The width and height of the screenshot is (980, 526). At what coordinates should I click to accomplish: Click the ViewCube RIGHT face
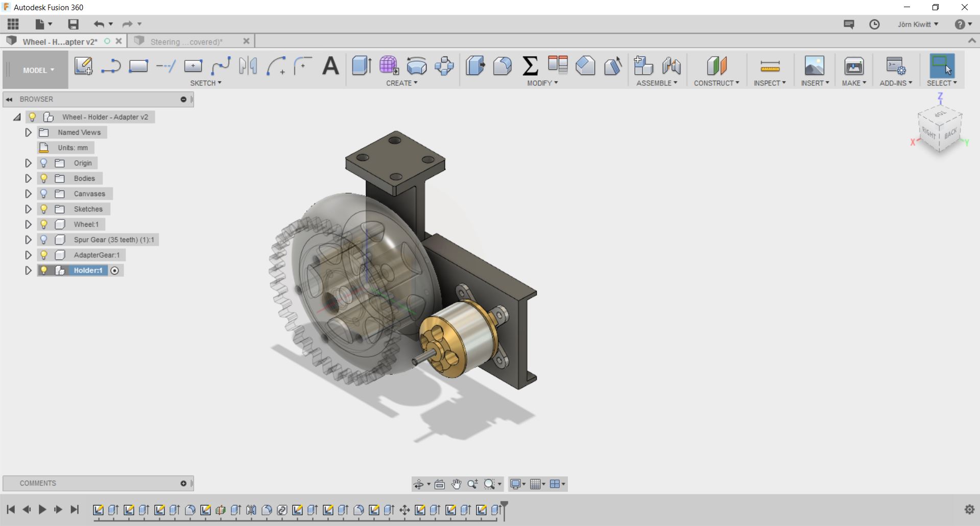(929, 134)
